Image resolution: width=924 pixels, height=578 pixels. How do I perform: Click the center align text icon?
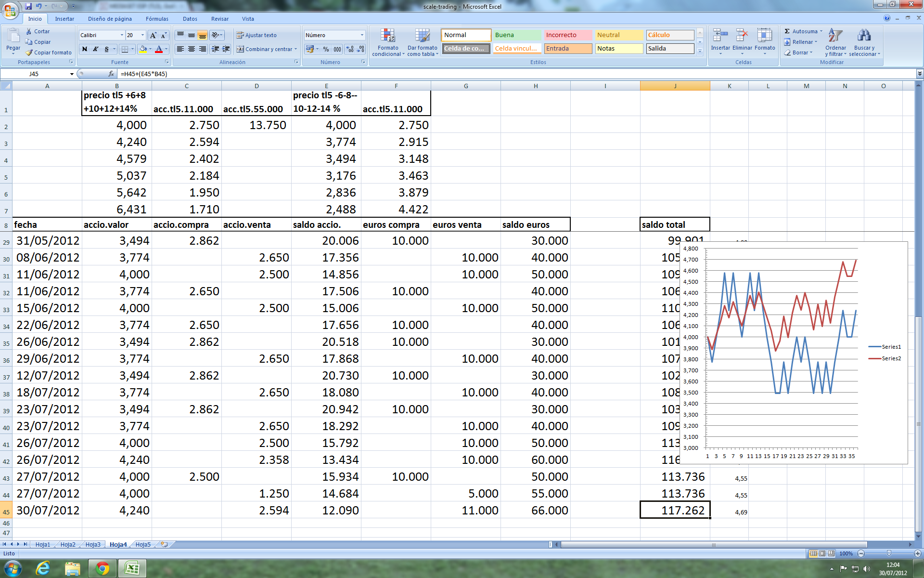(192, 49)
